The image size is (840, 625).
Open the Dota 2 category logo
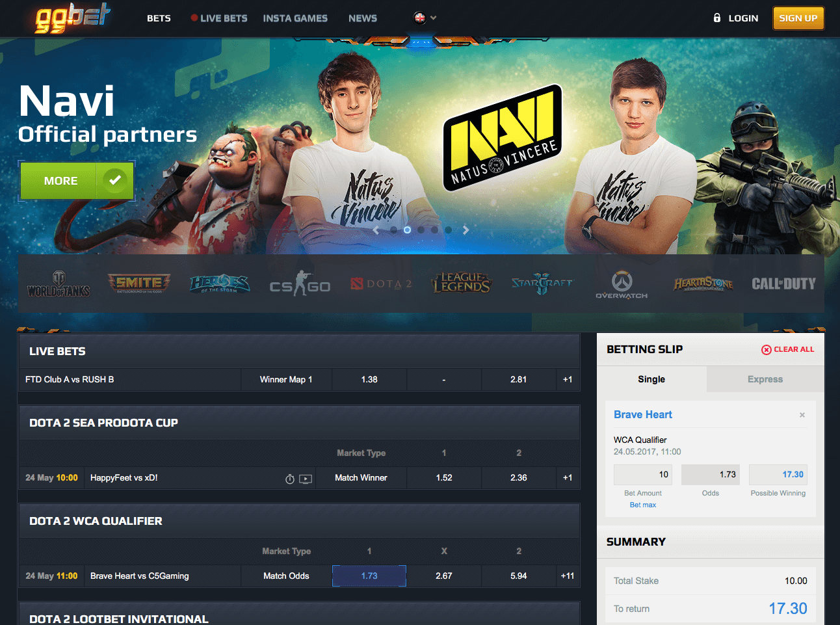(x=381, y=284)
